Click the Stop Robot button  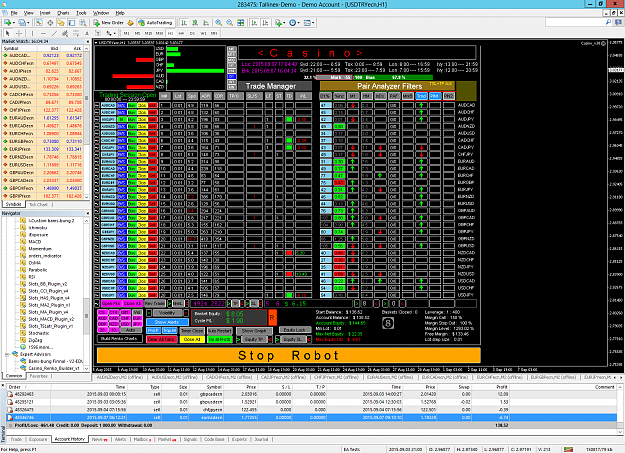(x=288, y=355)
